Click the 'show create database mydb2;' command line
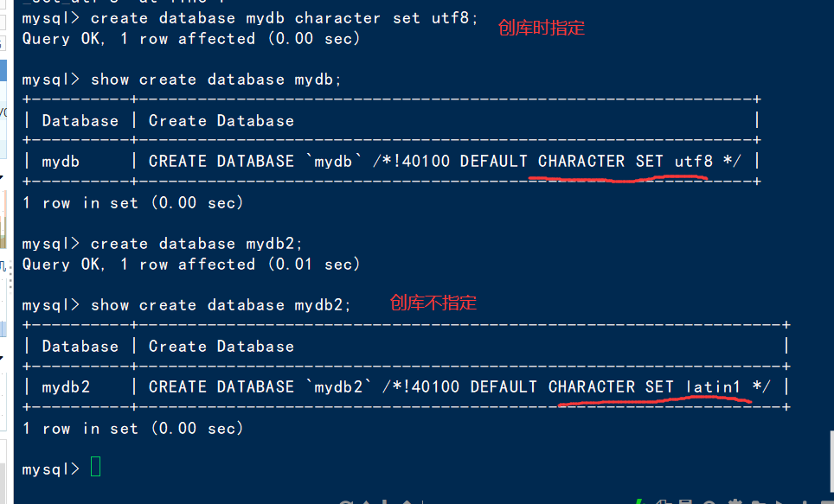Viewport: 834px width, 504px height. point(221,305)
